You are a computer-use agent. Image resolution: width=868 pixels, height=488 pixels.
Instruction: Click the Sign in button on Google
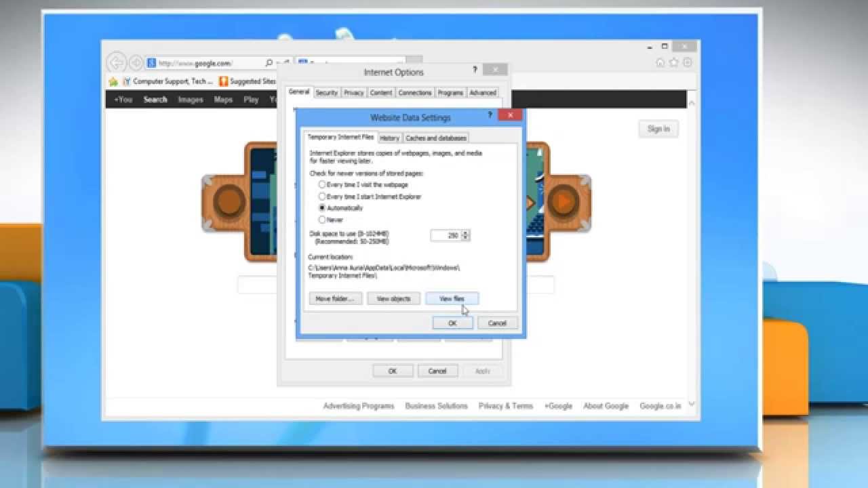pos(658,129)
